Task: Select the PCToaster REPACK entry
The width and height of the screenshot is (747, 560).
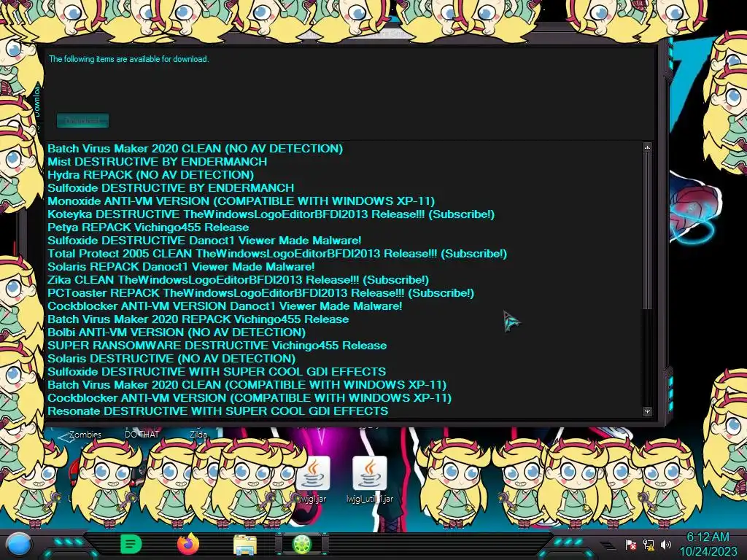Action: click(x=260, y=293)
